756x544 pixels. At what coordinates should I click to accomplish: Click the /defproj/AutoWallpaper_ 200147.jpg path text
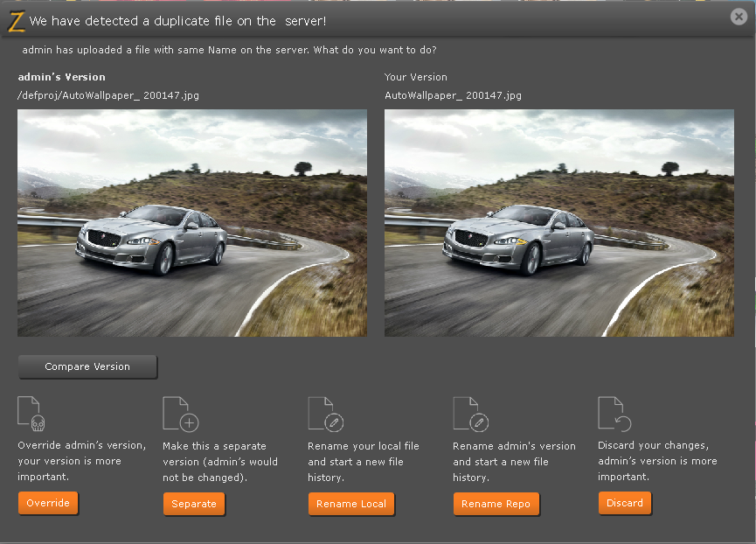[x=108, y=95]
